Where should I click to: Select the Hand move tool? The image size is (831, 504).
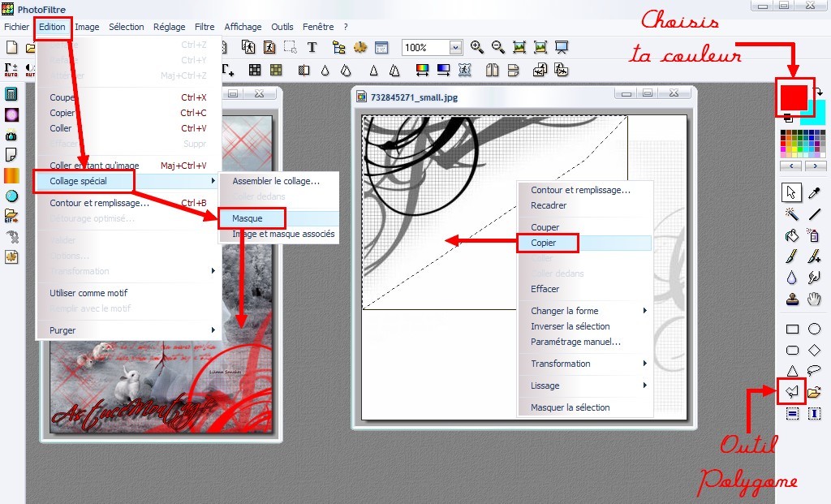tap(814, 299)
